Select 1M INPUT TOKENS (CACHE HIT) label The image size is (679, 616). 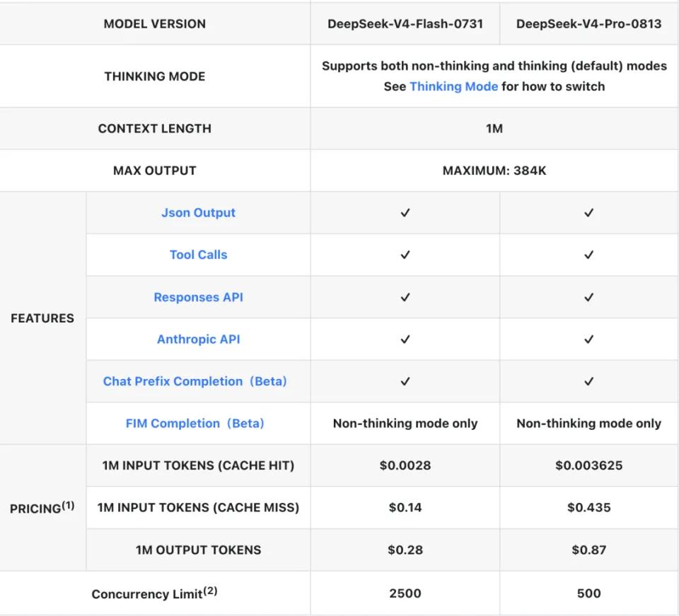coord(198,465)
